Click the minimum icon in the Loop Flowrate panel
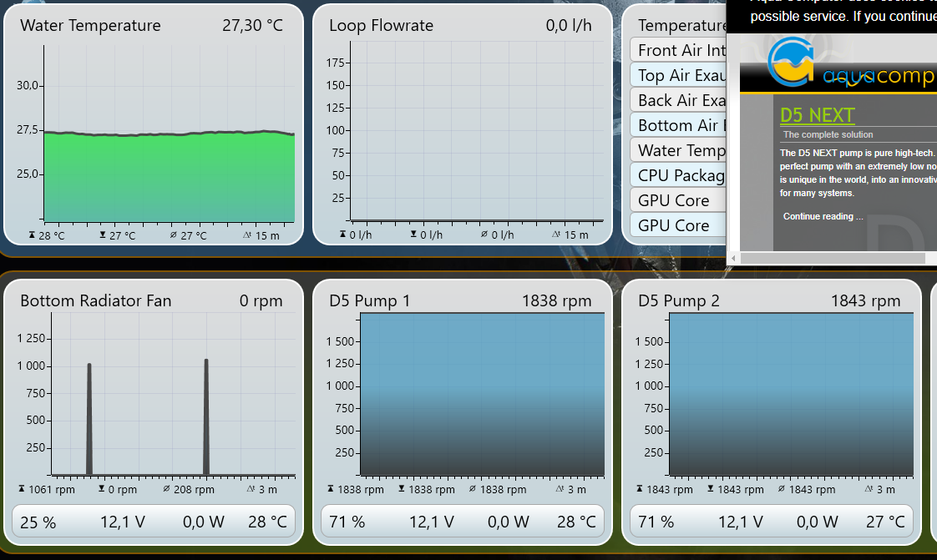937x560 pixels. 413,234
